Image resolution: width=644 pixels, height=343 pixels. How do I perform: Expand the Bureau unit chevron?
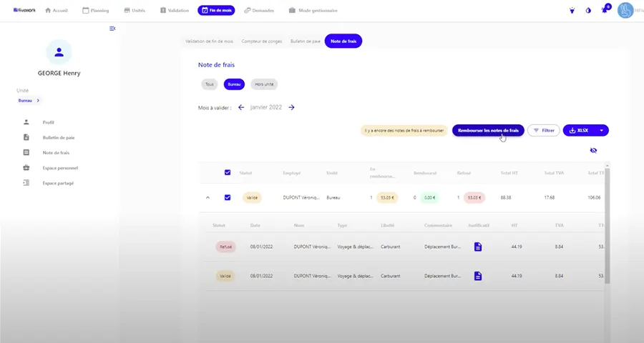tap(38, 101)
